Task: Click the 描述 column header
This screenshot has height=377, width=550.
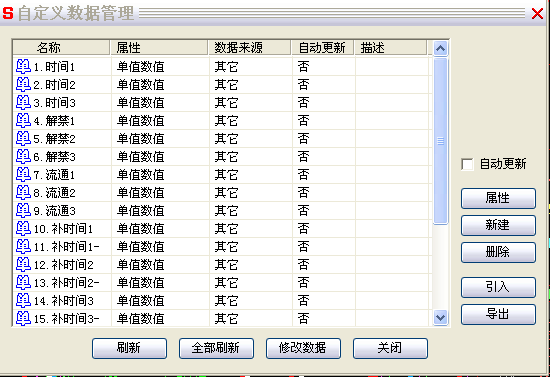Action: 391,48
